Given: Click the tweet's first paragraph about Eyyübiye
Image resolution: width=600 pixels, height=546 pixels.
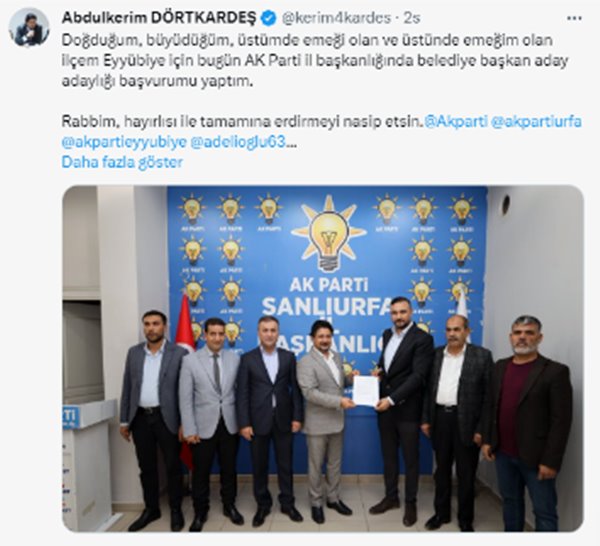Looking at the screenshot, I should pos(315,61).
